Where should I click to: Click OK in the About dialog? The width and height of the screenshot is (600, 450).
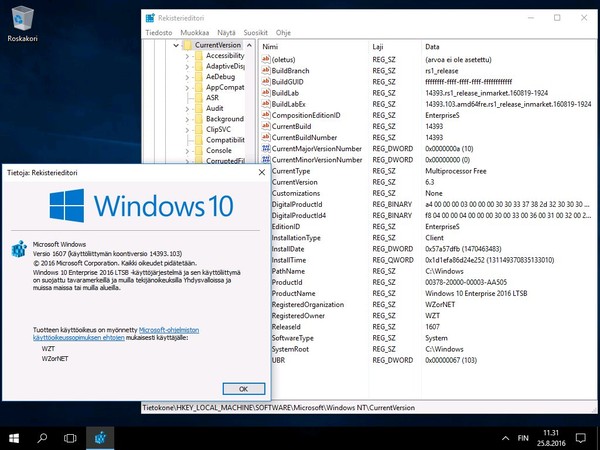pos(244,389)
